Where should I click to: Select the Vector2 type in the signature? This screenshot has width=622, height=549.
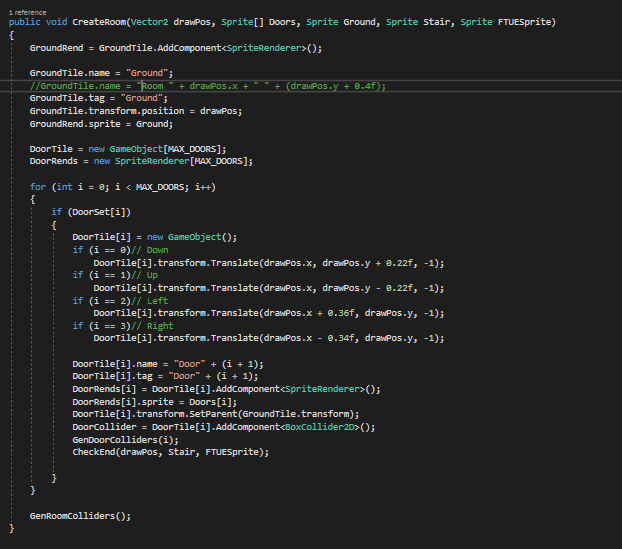pyautogui.click(x=150, y=22)
